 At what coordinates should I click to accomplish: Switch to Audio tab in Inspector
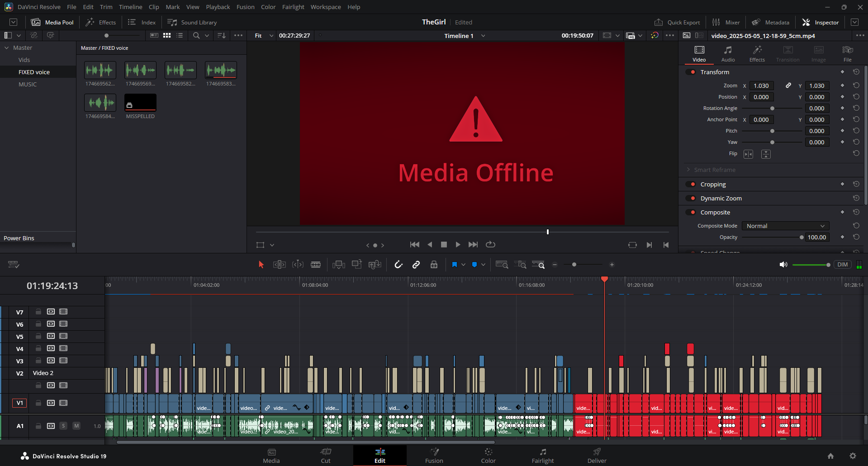pos(728,53)
